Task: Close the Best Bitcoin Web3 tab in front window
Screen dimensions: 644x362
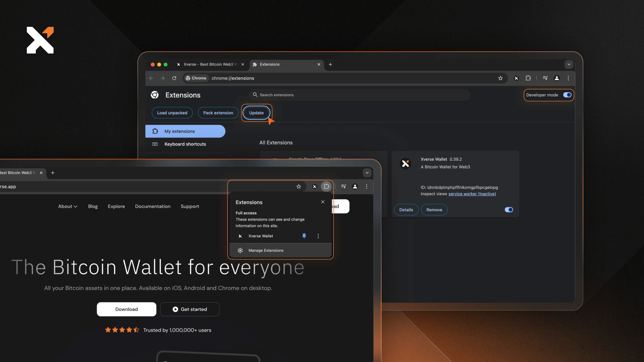Action: click(x=41, y=173)
